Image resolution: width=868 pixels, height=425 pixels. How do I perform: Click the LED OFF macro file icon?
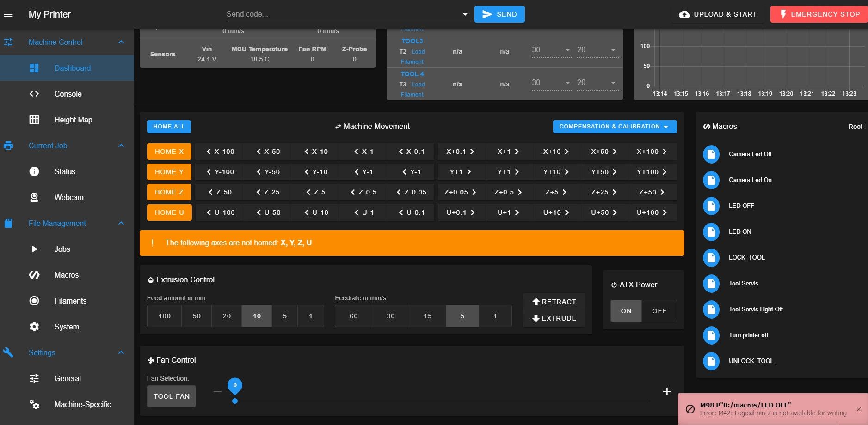[711, 206]
